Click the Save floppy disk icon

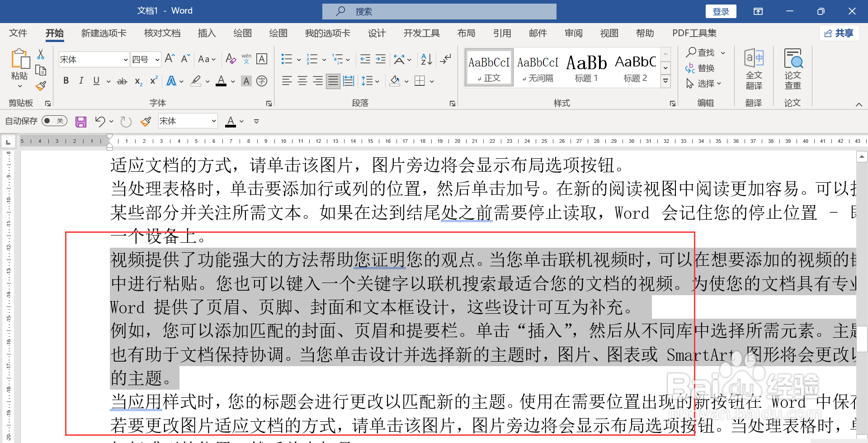click(x=81, y=122)
